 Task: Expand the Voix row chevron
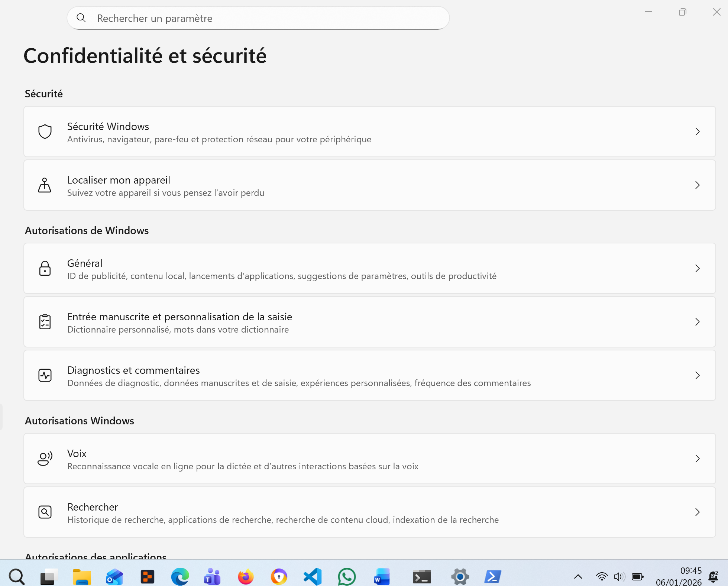click(697, 459)
